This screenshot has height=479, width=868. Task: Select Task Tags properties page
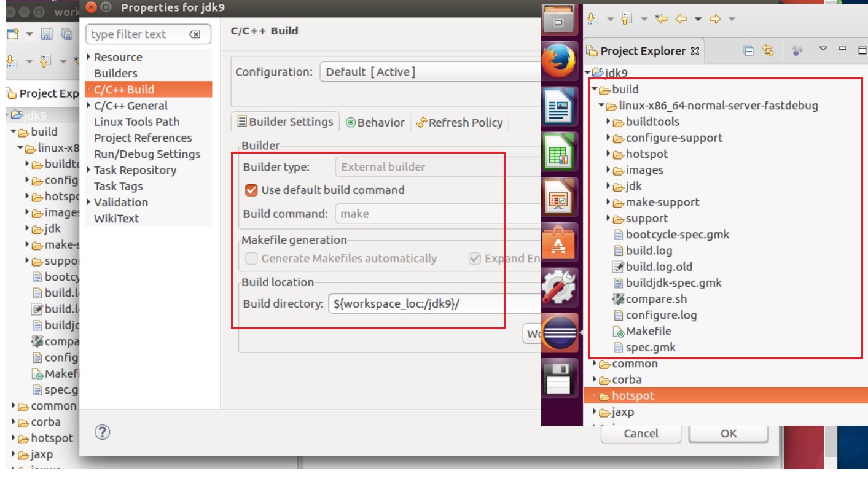point(118,186)
